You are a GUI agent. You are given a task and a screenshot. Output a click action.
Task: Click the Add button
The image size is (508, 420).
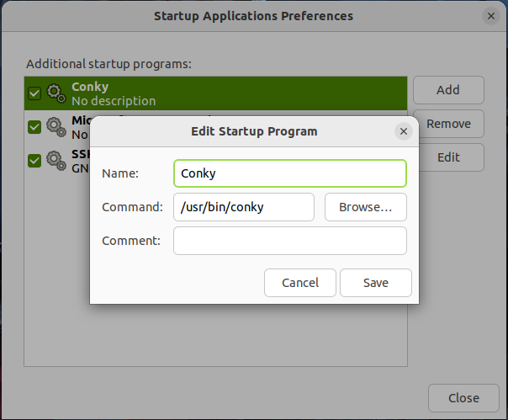(x=448, y=90)
